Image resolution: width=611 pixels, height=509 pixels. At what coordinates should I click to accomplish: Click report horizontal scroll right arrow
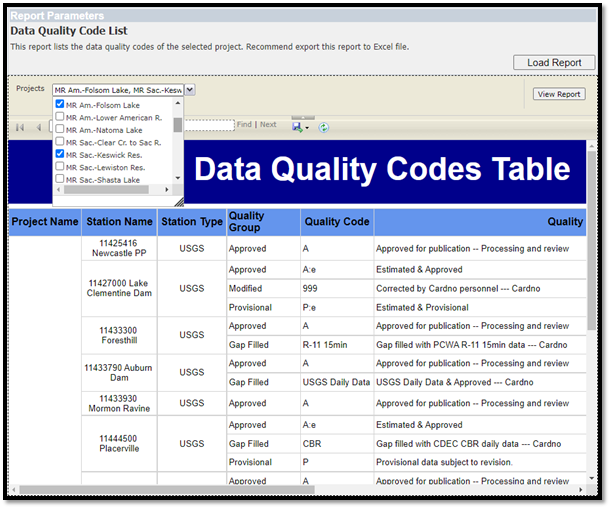point(581,490)
